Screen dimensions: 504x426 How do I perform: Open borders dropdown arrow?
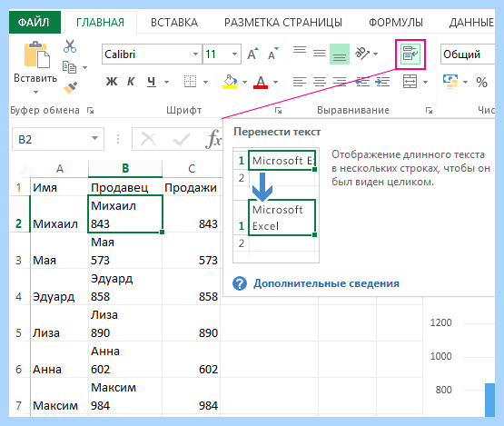[x=206, y=82]
